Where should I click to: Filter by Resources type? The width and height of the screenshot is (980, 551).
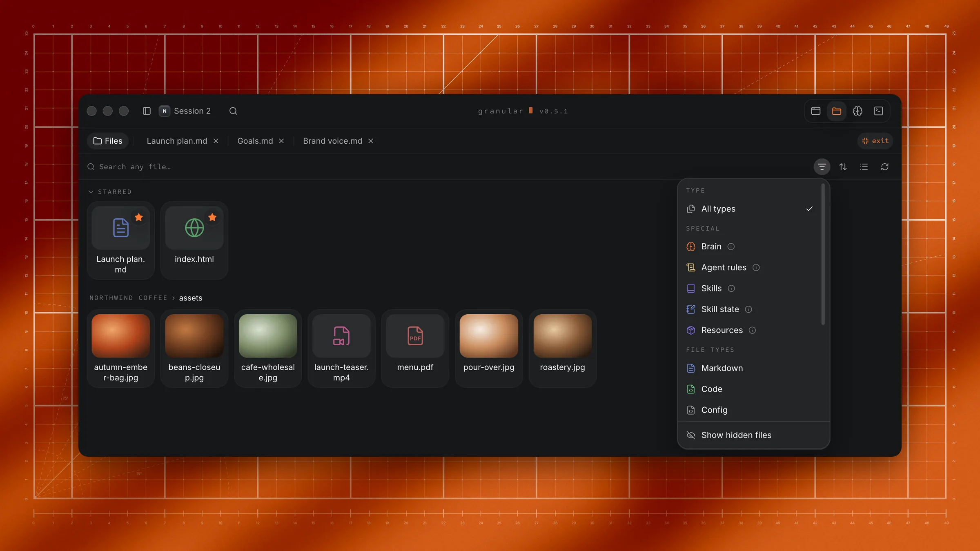(751, 330)
